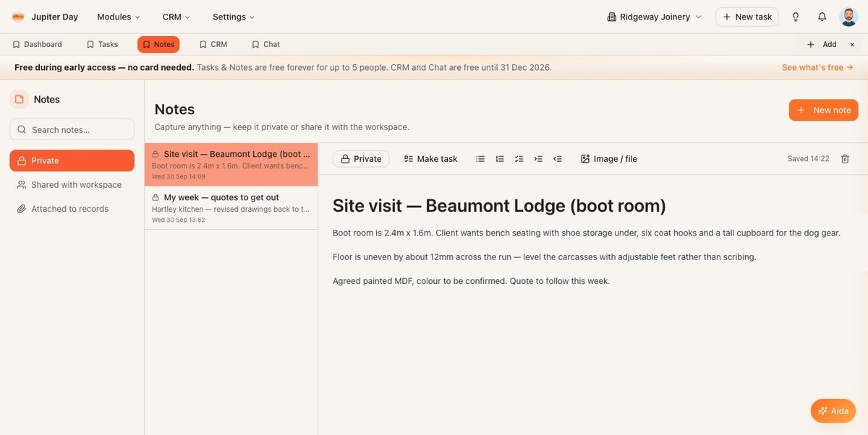Open the notifications bell
The height and width of the screenshot is (435, 868).
822,17
